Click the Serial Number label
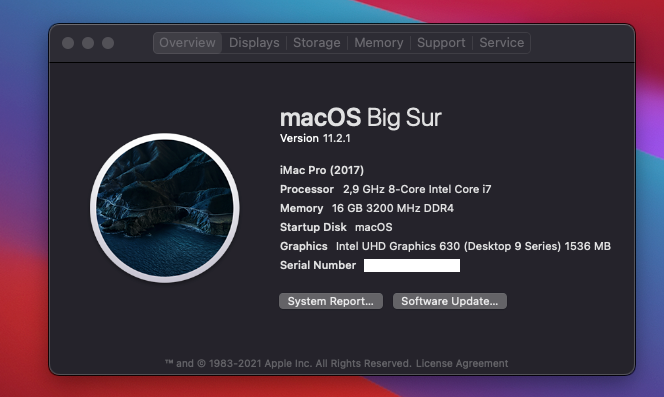The width and height of the screenshot is (664, 397). coord(318,265)
